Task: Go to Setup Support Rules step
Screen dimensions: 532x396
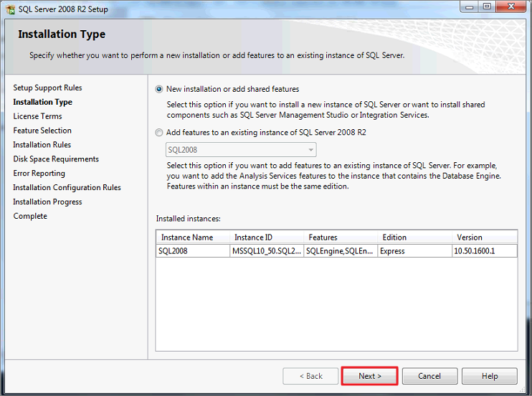Action: [47, 88]
